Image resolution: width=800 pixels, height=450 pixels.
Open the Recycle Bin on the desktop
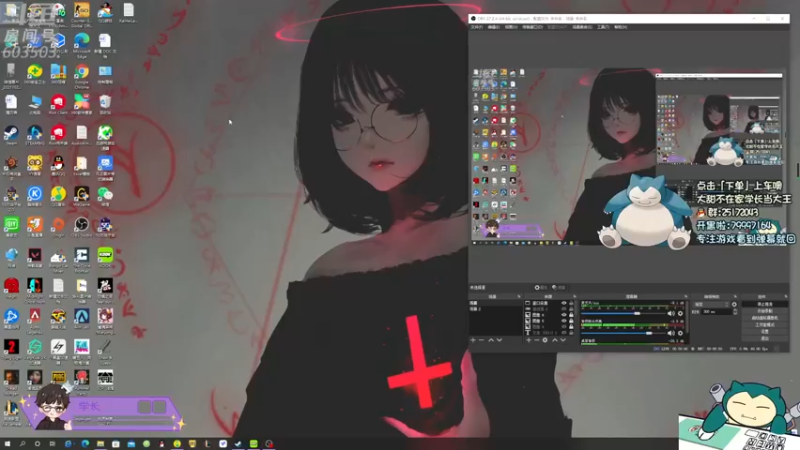105,103
